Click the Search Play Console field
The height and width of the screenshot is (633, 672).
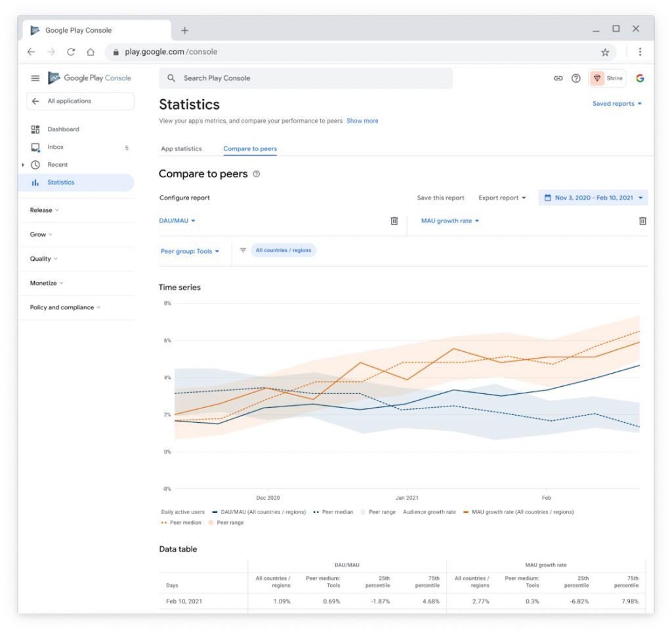point(306,79)
